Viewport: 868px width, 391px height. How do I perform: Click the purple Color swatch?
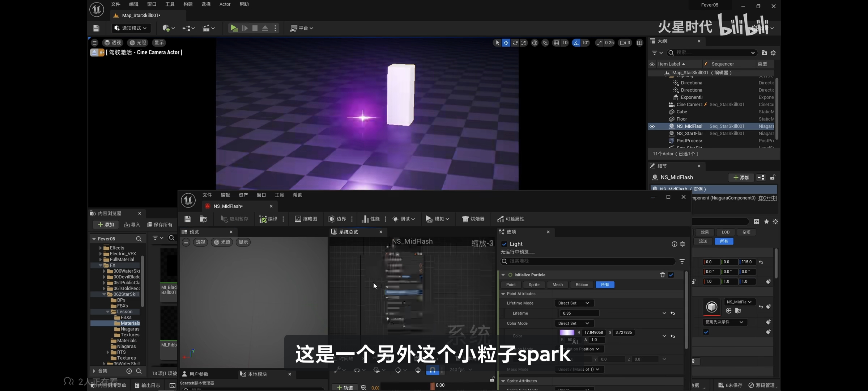[567, 332]
